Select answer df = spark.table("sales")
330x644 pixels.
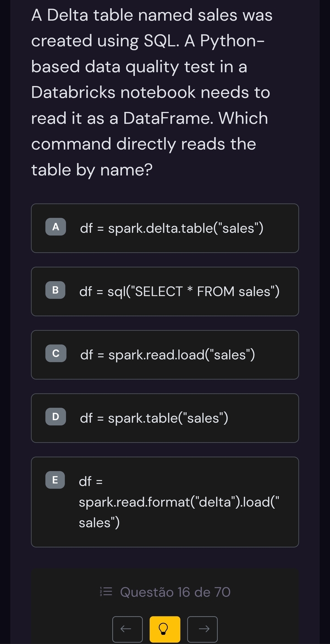click(x=154, y=418)
